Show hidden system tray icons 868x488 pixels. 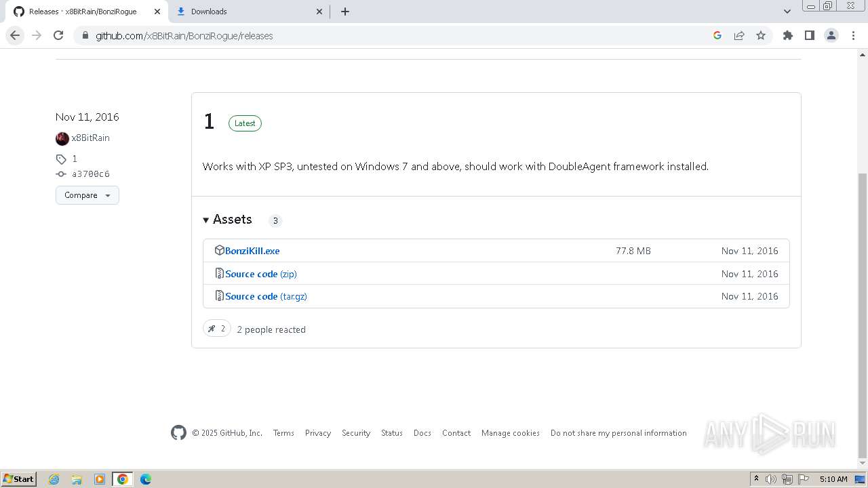(756, 479)
